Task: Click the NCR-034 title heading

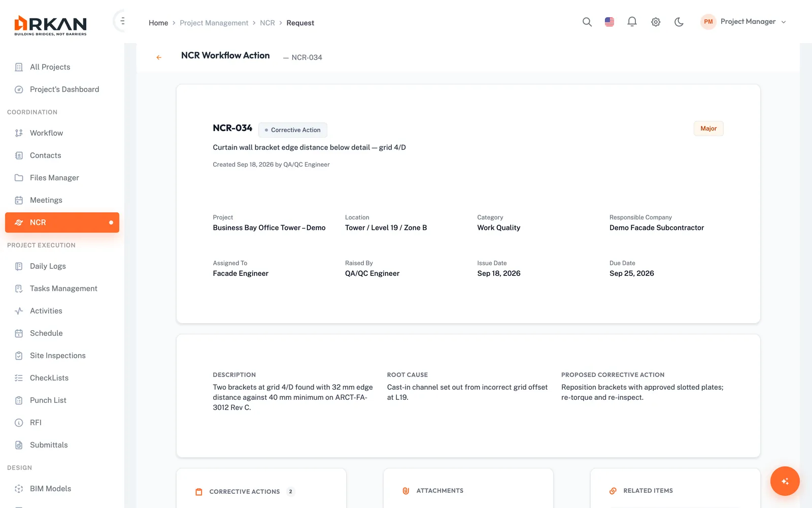Action: coord(232,128)
